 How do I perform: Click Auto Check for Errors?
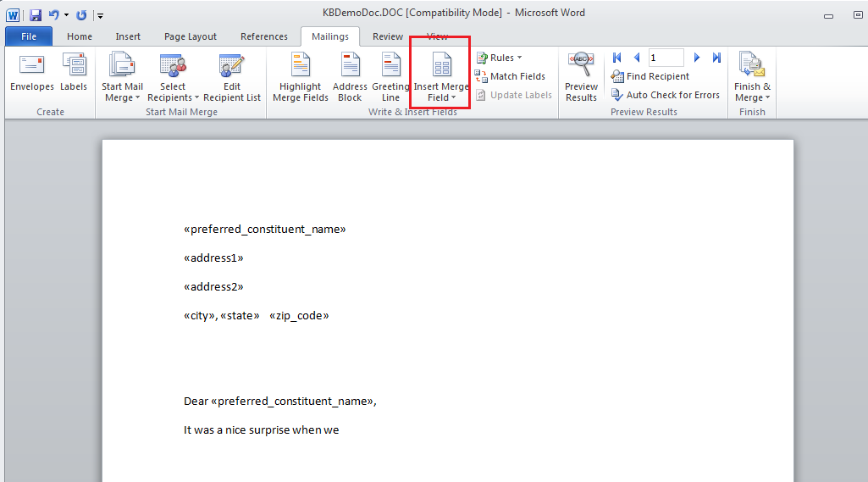(666, 95)
